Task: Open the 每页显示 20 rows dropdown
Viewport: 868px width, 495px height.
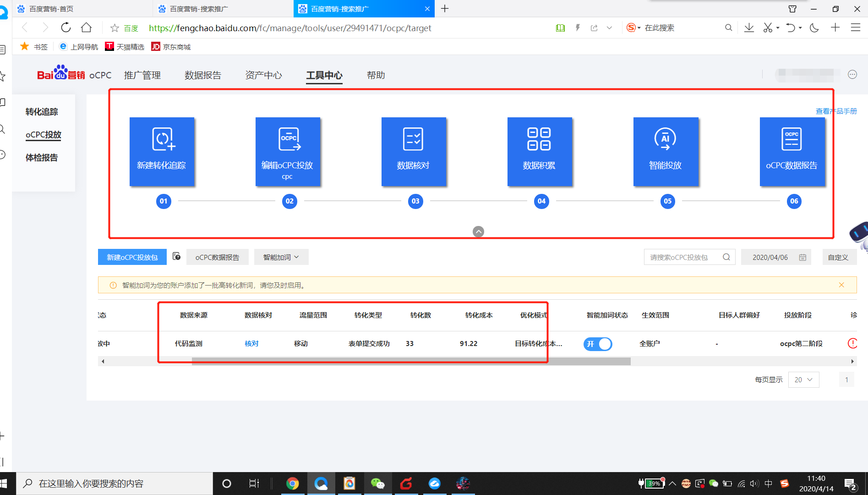Action: tap(803, 379)
